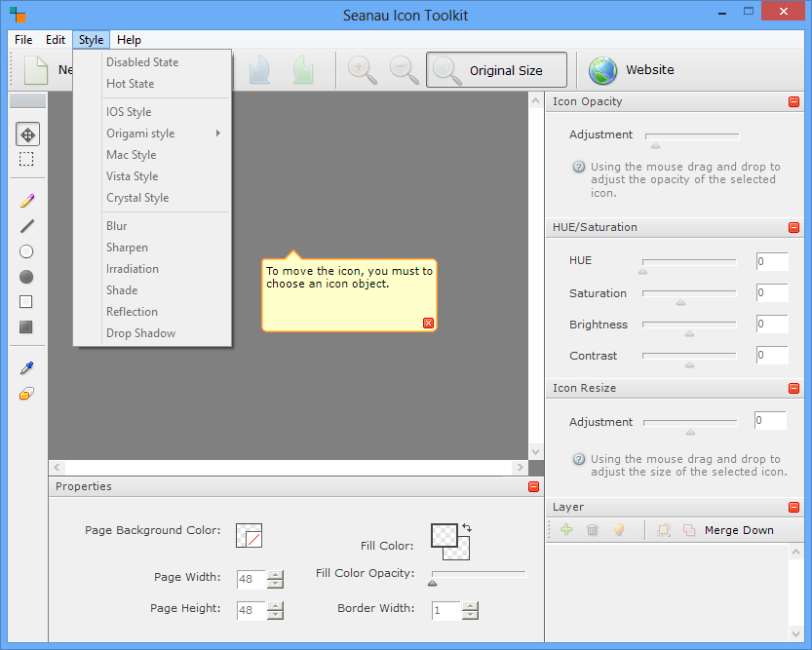This screenshot has height=650, width=812.
Task: Close the yellow move-icon tooltip
Action: pos(428,323)
